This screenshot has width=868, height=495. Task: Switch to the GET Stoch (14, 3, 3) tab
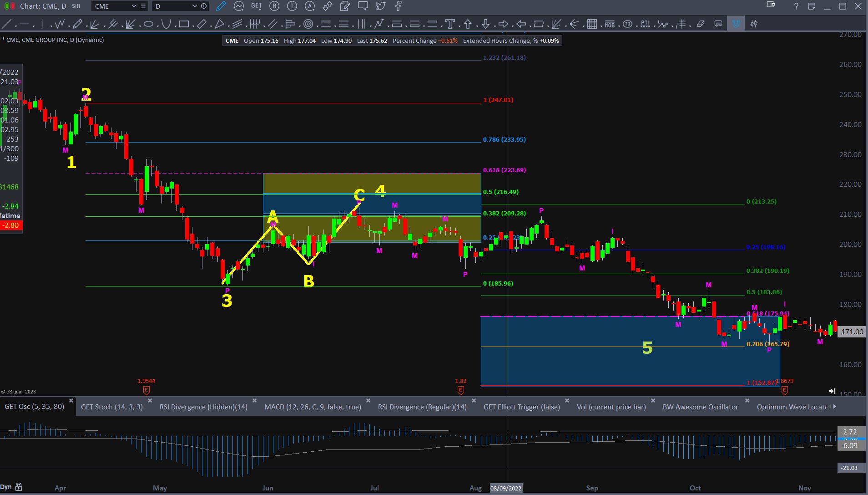click(x=112, y=407)
